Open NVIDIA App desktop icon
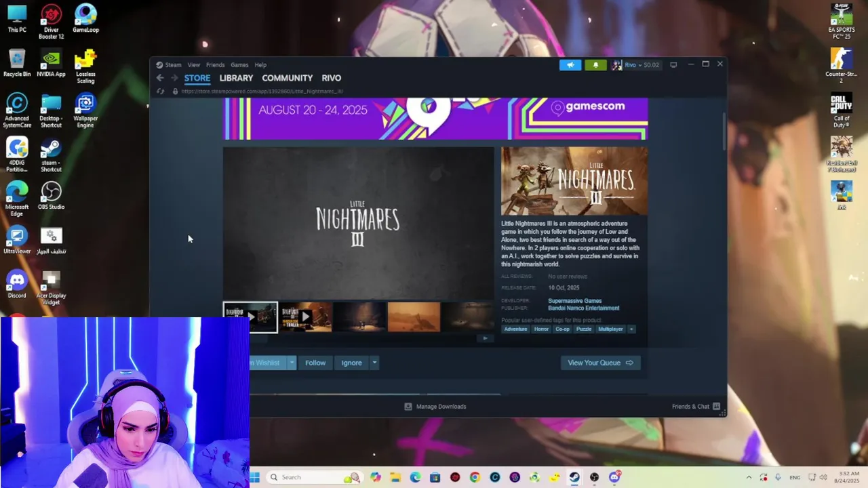This screenshot has width=868, height=488. point(51,63)
